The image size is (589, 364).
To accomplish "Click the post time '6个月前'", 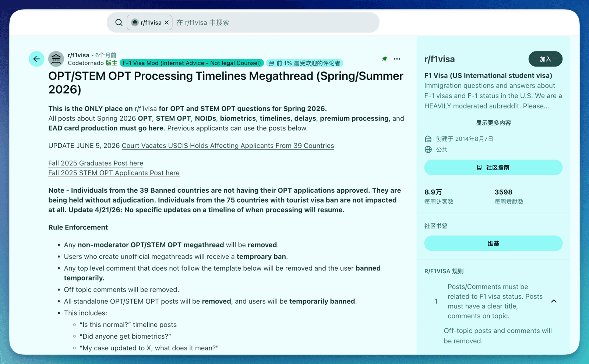I will click(x=106, y=55).
